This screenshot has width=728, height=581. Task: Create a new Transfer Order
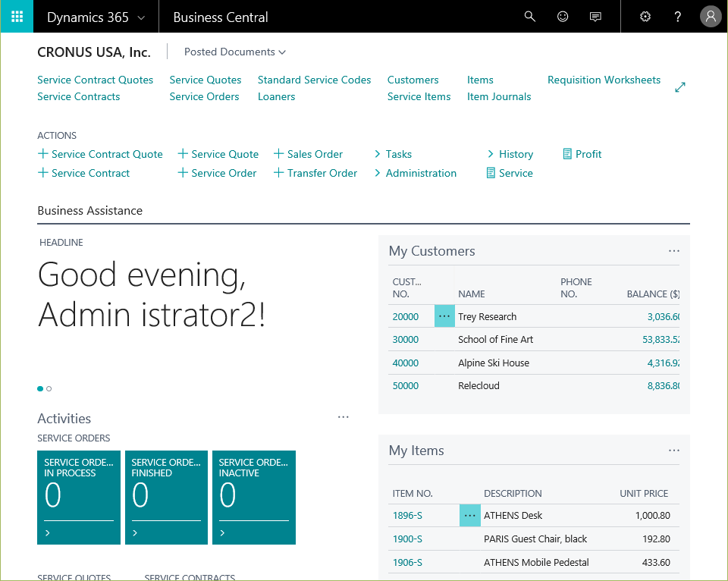315,173
